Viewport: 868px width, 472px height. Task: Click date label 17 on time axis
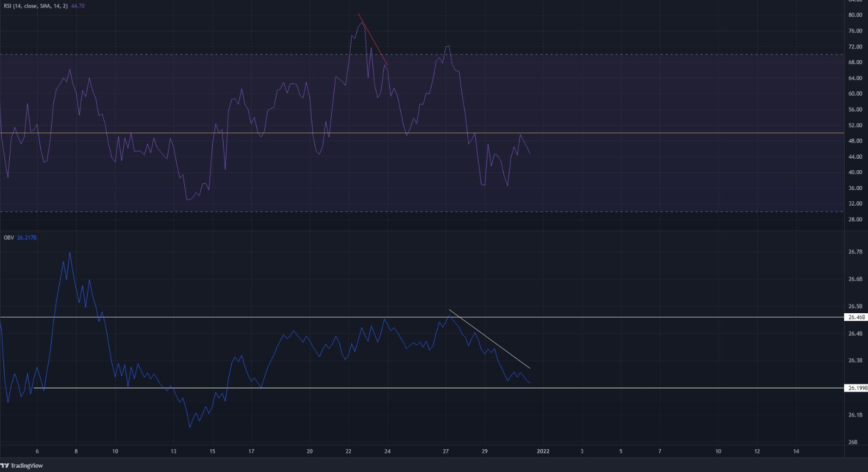pos(251,451)
